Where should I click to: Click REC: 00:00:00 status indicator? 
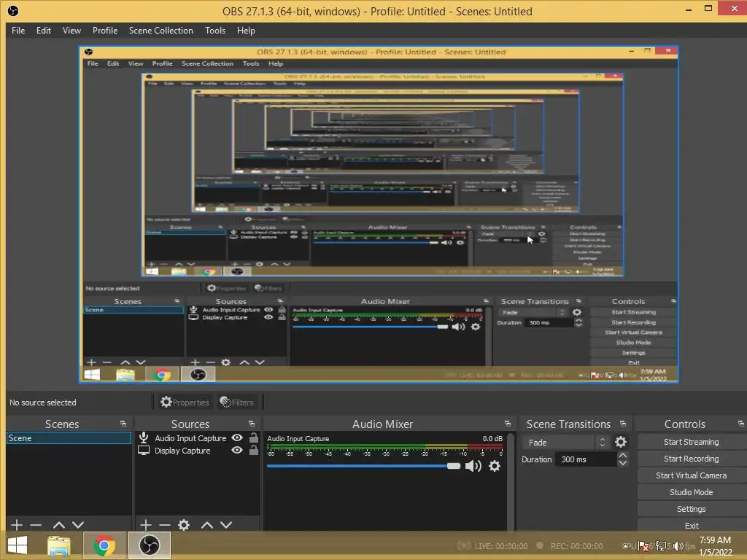[569, 545]
